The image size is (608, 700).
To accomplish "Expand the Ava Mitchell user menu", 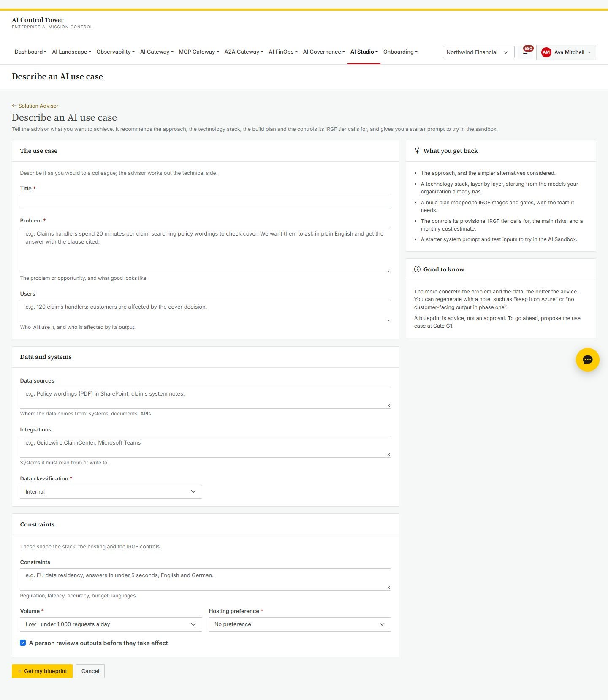I will (x=566, y=52).
